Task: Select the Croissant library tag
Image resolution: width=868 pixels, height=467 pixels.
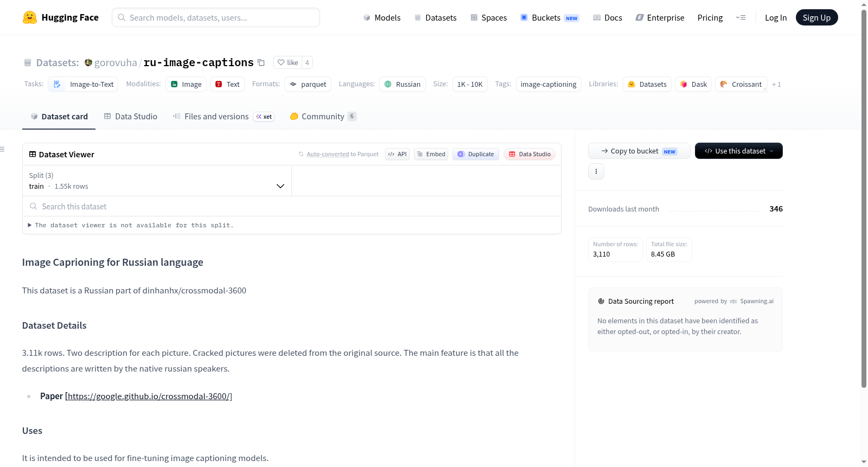Action: (x=741, y=84)
